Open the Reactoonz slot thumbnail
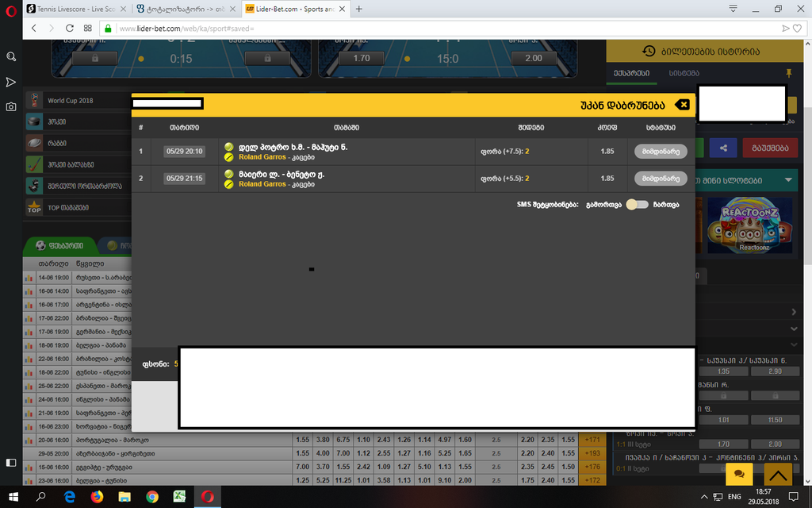The image size is (812, 508). coord(750,225)
